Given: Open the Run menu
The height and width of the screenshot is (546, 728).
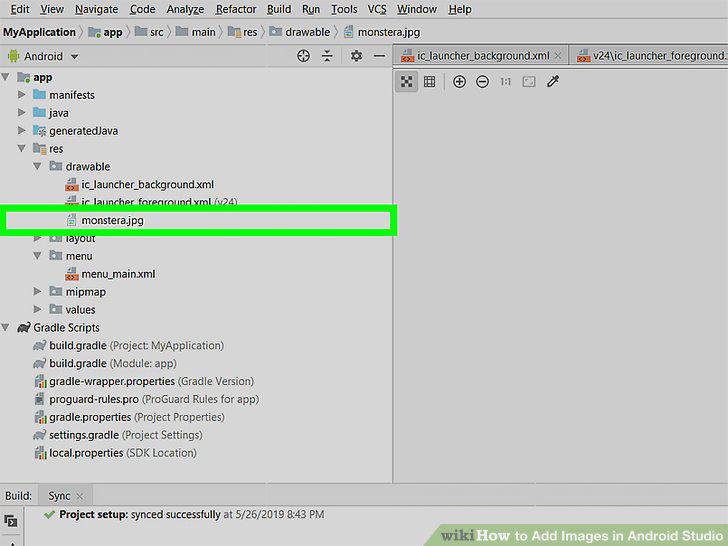Looking at the screenshot, I should [311, 9].
